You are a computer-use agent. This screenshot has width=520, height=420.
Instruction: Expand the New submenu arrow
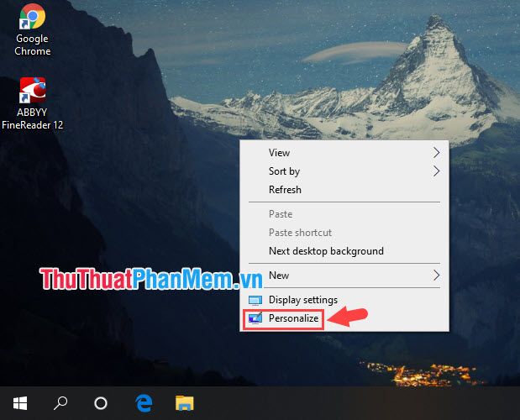tap(436, 276)
